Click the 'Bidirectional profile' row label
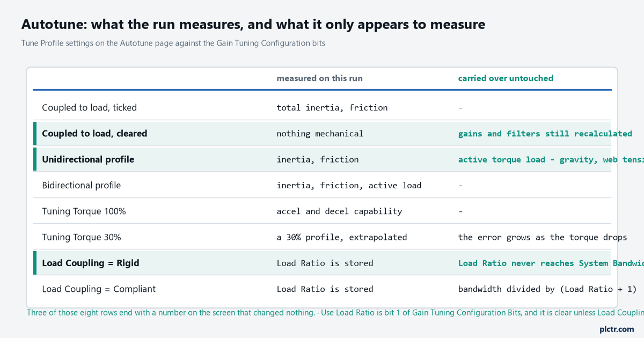This screenshot has height=338, width=644. click(x=82, y=186)
